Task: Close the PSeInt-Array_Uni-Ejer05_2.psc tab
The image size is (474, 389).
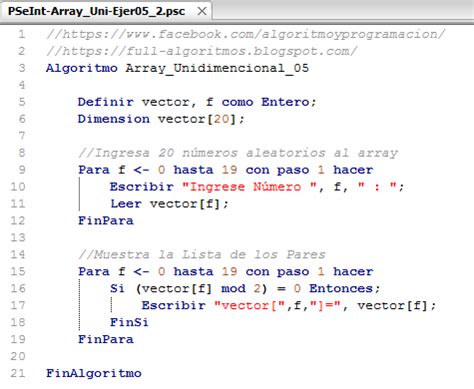Action: (x=202, y=11)
